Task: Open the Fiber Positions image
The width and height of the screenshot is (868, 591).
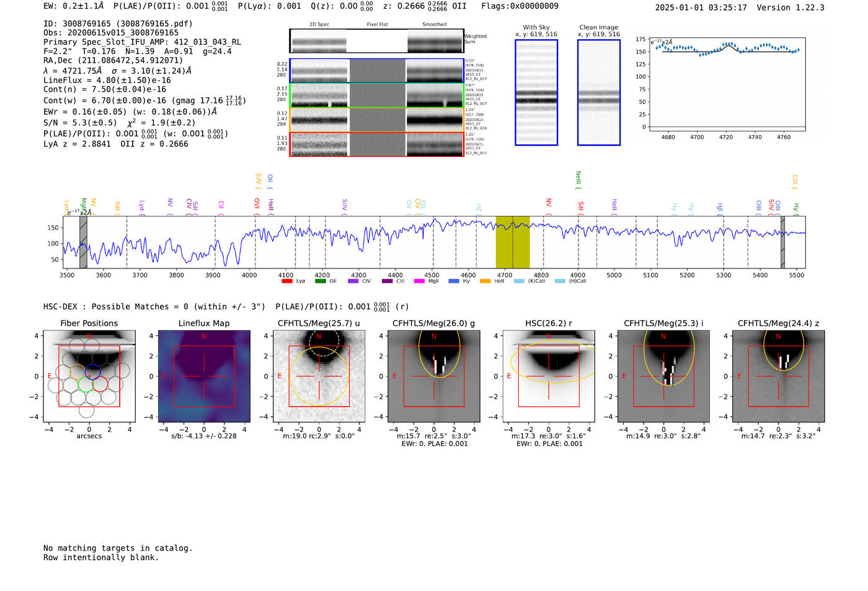Action: [x=89, y=376]
